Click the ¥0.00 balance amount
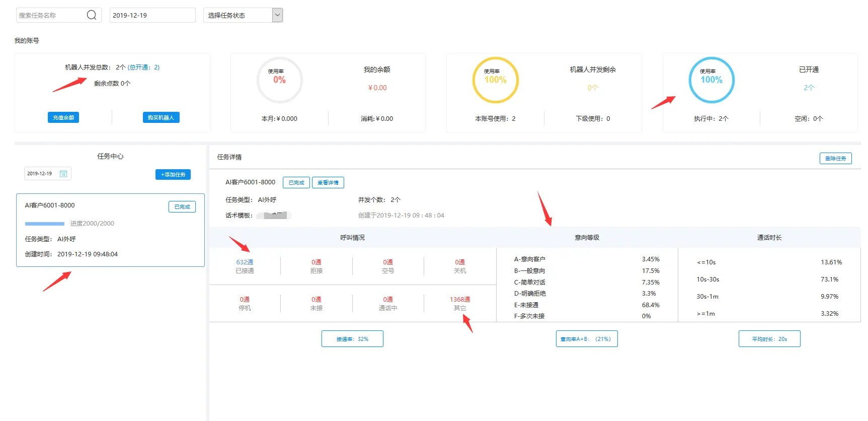This screenshot has height=421, width=868. [377, 88]
